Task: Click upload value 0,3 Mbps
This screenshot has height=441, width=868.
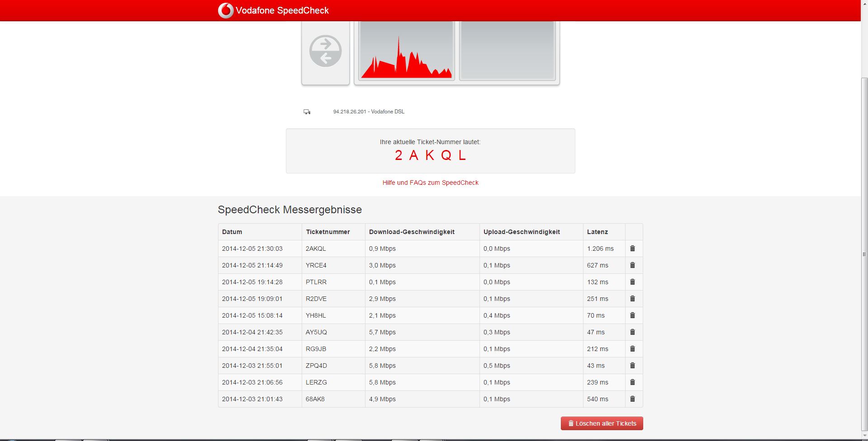Action: click(x=497, y=332)
